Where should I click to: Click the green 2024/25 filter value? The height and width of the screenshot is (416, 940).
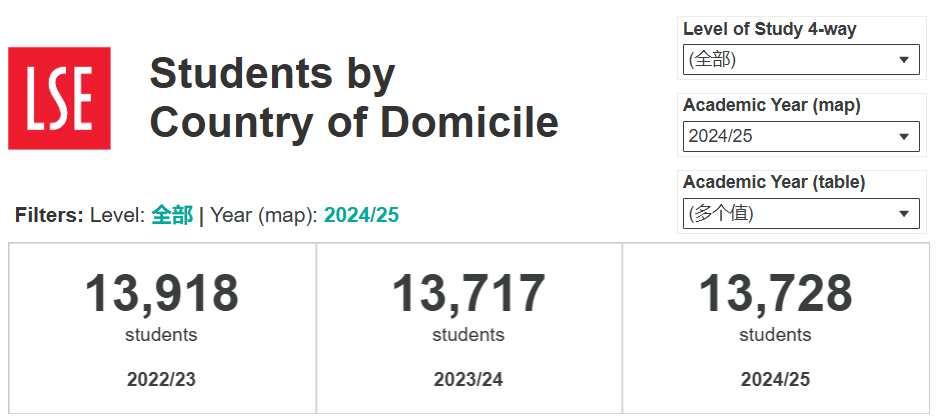coord(362,215)
